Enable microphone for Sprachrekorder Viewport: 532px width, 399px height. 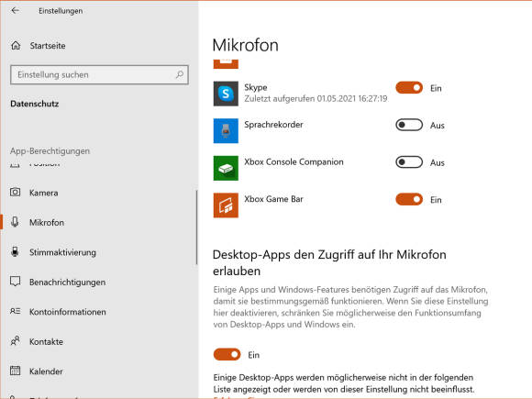[x=409, y=125]
